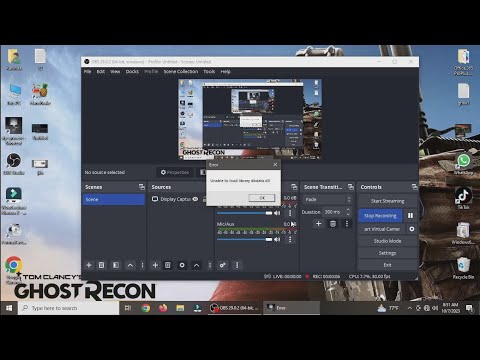Image resolution: width=480 pixels, height=360 pixels.
Task: Open the File menu in OBS
Action: click(87, 72)
